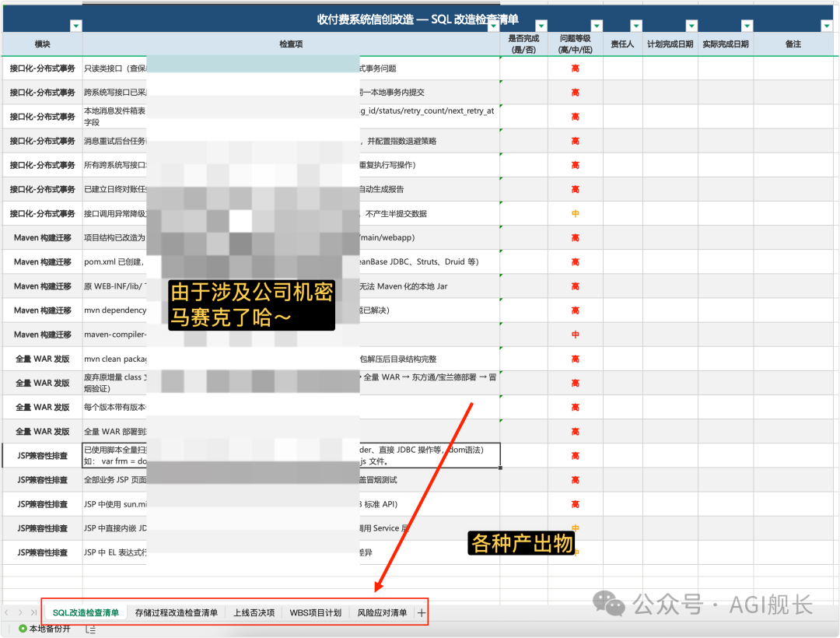This screenshot has height=638, width=840.
Task: Open the 责任人 column filter dropdown
Action: (636, 26)
